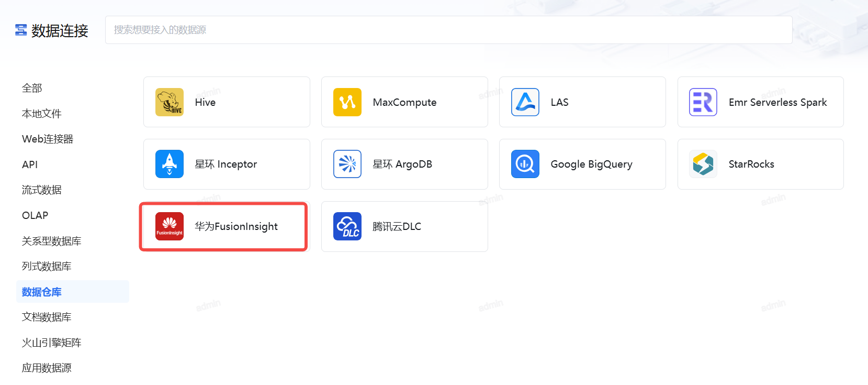Choose the StarRocks label
This screenshot has width=868, height=385.
751,164
